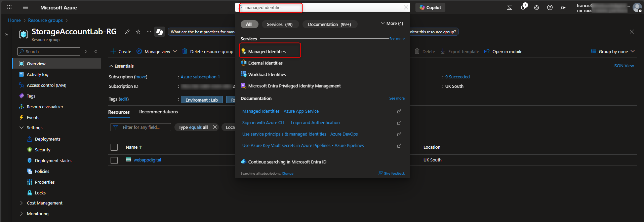644x222 pixels.
Task: Select the Resources tab
Action: [119, 112]
